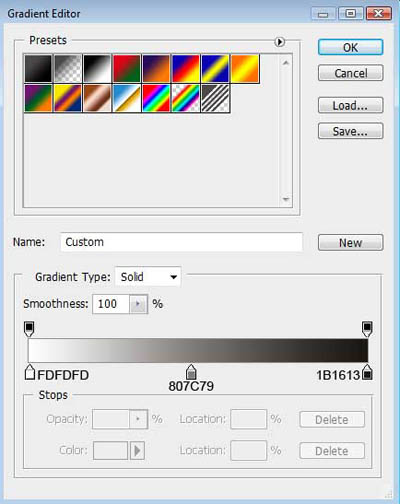Select the right opacity stop above gradient
This screenshot has height=504, width=400.
click(x=367, y=329)
